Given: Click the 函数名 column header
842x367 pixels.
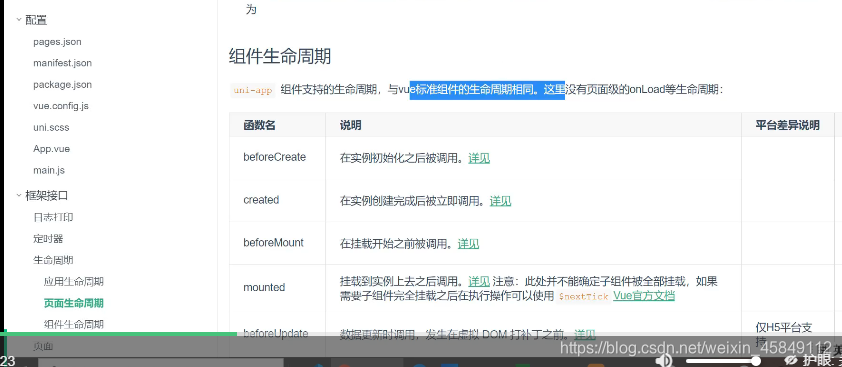Looking at the screenshot, I should [x=259, y=125].
